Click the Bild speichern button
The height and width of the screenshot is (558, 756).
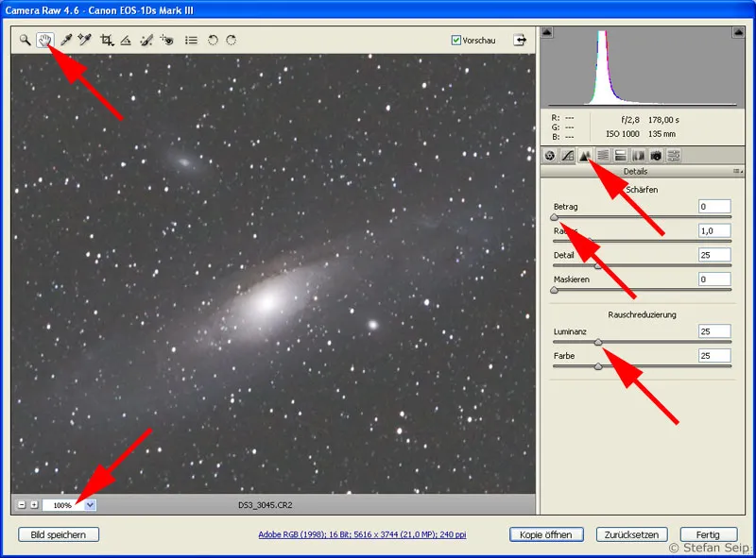(59, 534)
